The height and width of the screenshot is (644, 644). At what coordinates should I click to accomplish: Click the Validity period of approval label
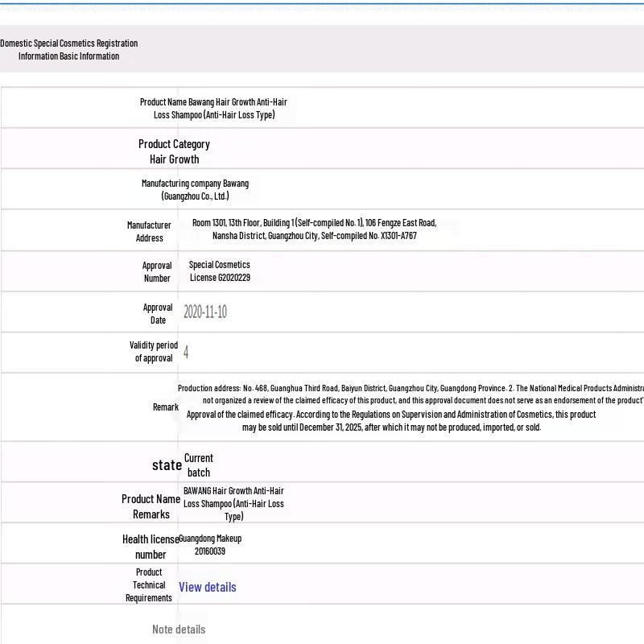tap(154, 351)
